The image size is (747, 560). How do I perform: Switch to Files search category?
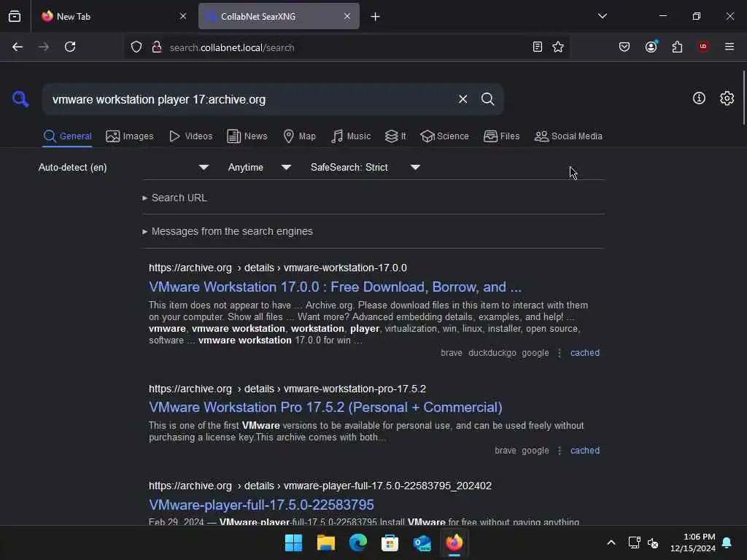(501, 136)
